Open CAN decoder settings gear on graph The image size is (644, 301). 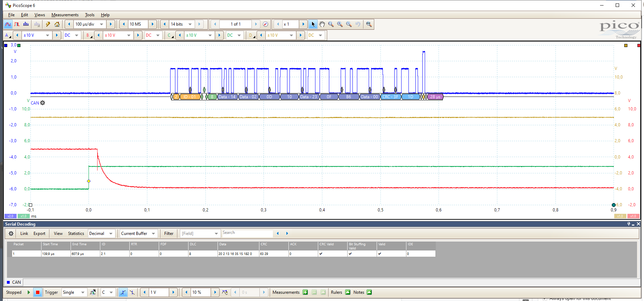(43, 103)
